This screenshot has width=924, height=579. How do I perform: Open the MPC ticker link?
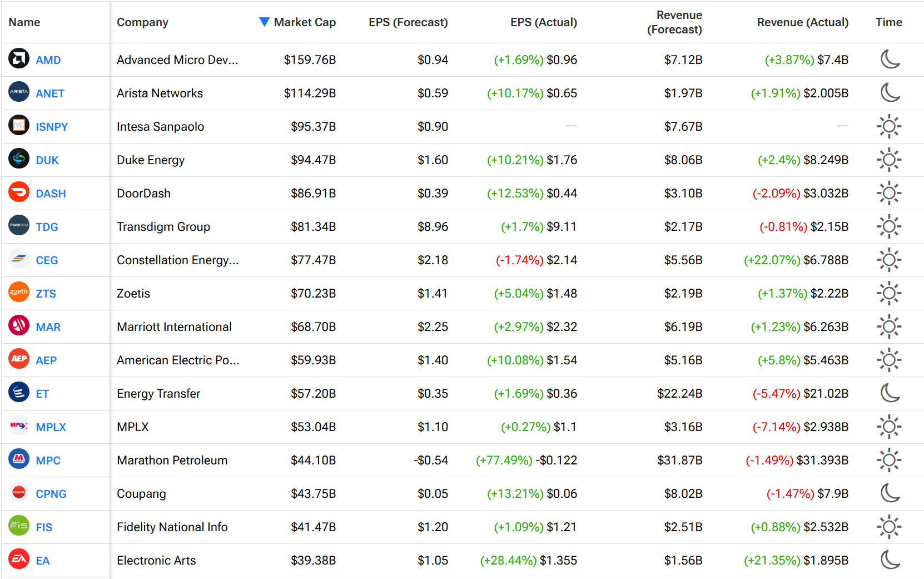[x=48, y=461]
